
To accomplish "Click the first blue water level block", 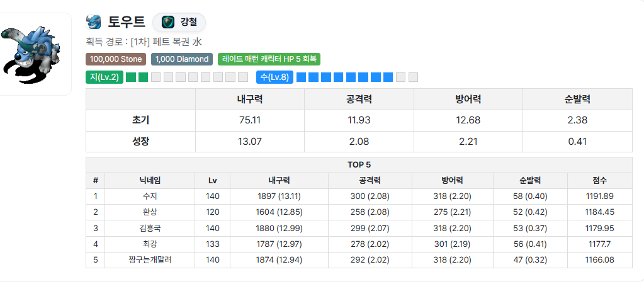I will [x=301, y=77].
